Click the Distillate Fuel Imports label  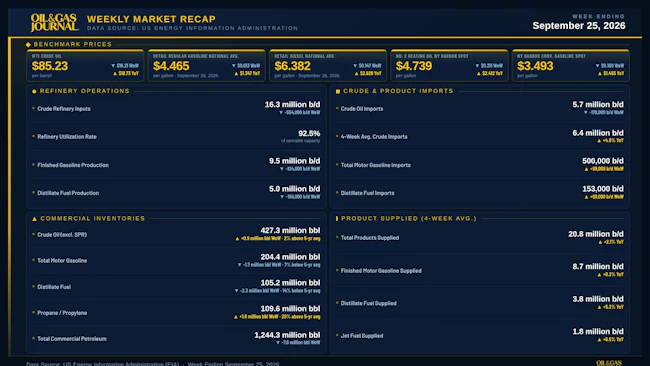367,193
